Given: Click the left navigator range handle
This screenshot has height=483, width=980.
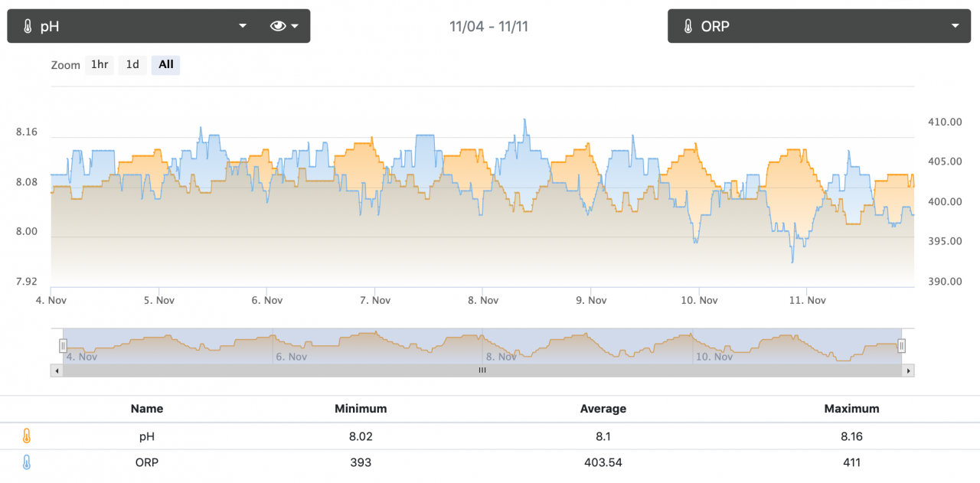Looking at the screenshot, I should tap(64, 346).
